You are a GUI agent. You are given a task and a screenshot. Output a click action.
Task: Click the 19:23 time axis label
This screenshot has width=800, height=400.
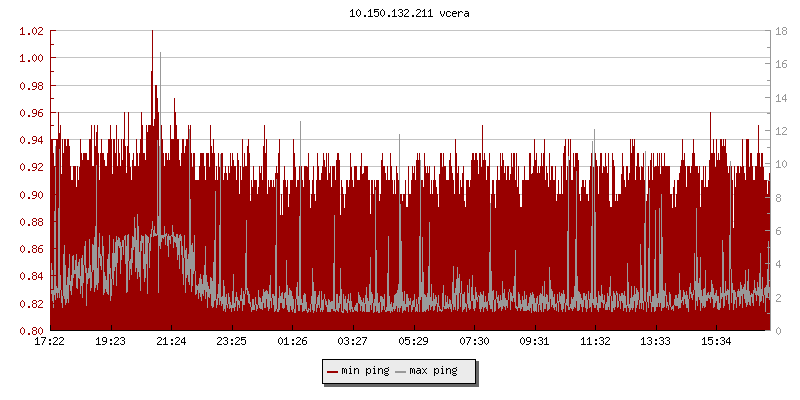[x=111, y=342]
